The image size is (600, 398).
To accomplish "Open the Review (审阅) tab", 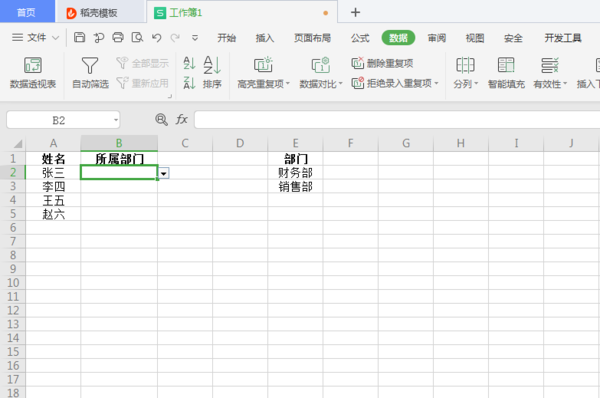I will coord(437,38).
